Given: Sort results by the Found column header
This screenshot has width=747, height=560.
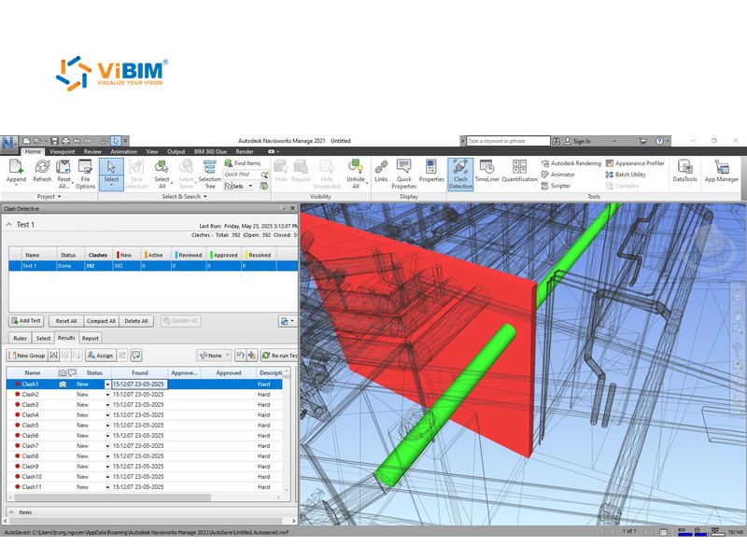Looking at the screenshot, I should 140,372.
